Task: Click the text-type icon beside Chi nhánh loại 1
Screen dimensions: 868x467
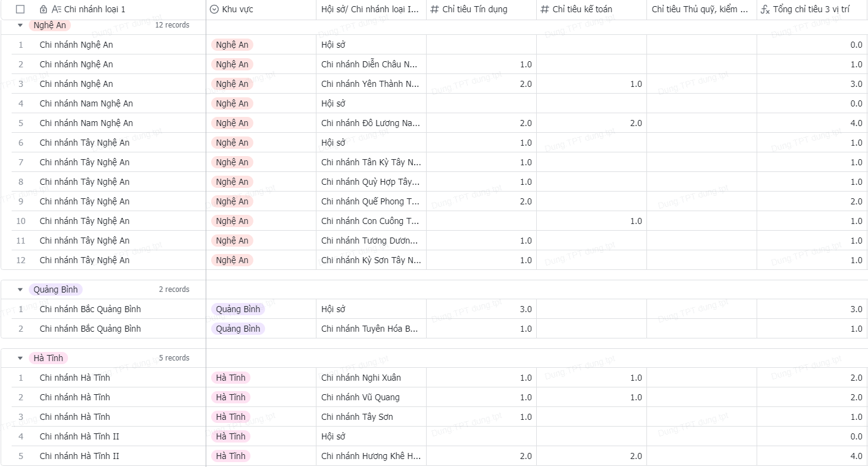Action: click(56, 9)
